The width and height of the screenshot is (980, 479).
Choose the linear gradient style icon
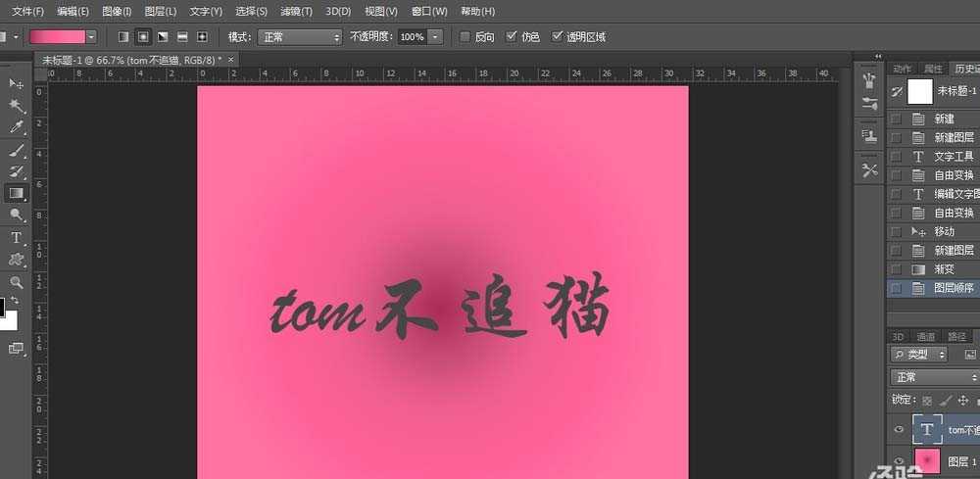point(123,37)
